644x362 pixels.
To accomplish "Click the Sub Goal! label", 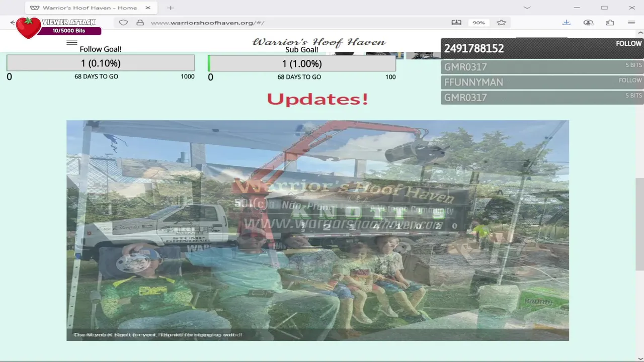I will coord(302,50).
